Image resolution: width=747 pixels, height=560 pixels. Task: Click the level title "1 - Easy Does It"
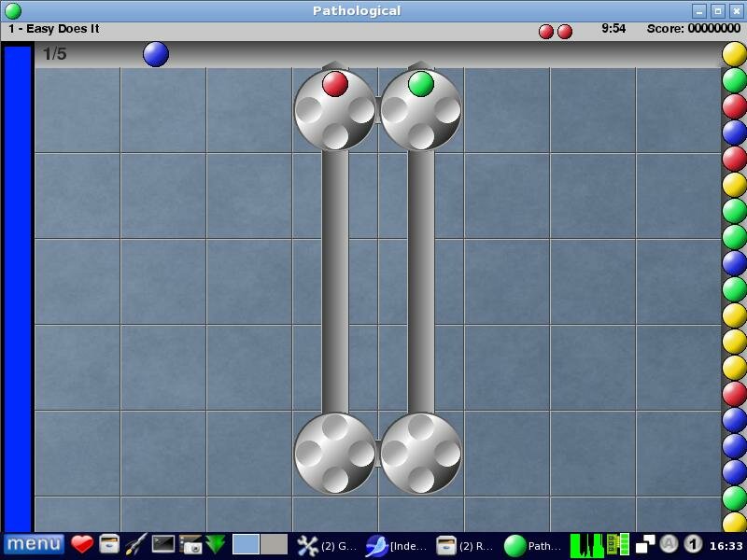click(54, 29)
